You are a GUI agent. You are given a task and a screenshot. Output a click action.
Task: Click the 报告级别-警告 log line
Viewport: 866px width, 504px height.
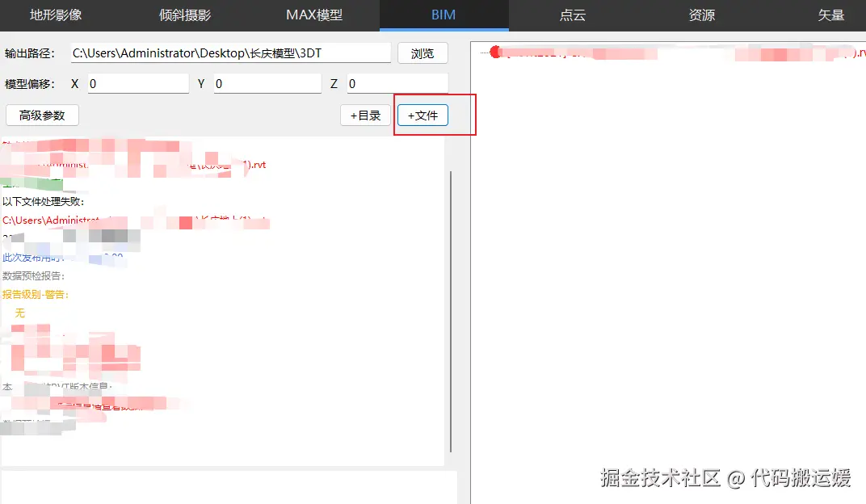click(36, 295)
